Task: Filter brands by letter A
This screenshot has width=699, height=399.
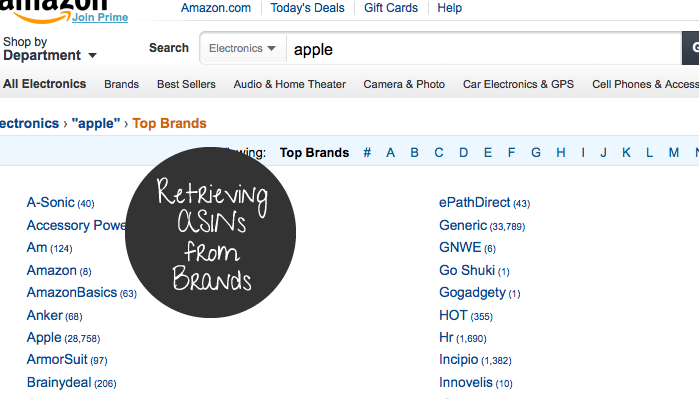Action: pyautogui.click(x=391, y=153)
